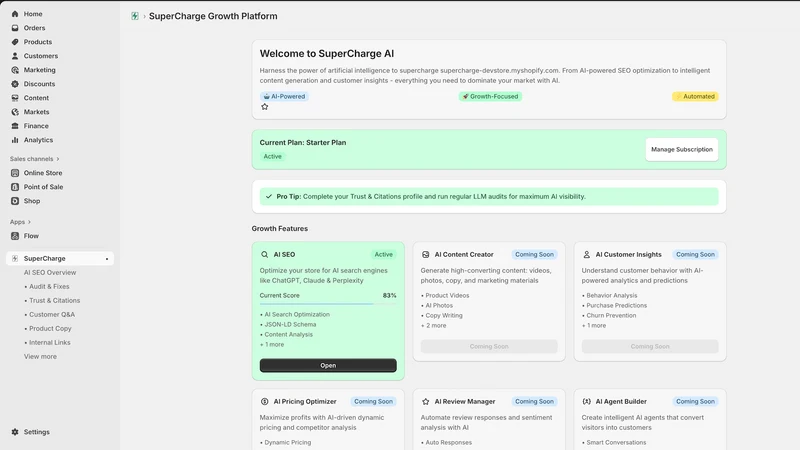Click the Online Store icon
Image resolution: width=800 pixels, height=450 pixels.
tap(15, 173)
